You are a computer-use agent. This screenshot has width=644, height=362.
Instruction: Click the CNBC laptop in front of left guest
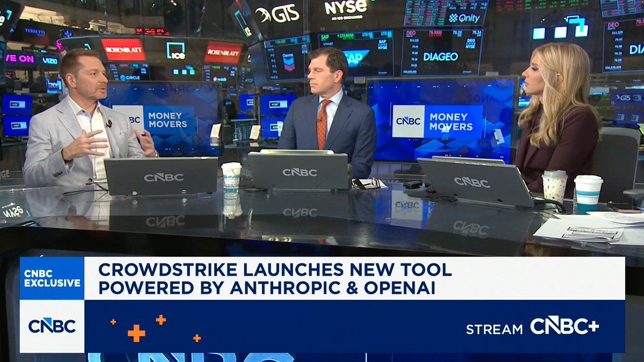pyautogui.click(x=160, y=176)
